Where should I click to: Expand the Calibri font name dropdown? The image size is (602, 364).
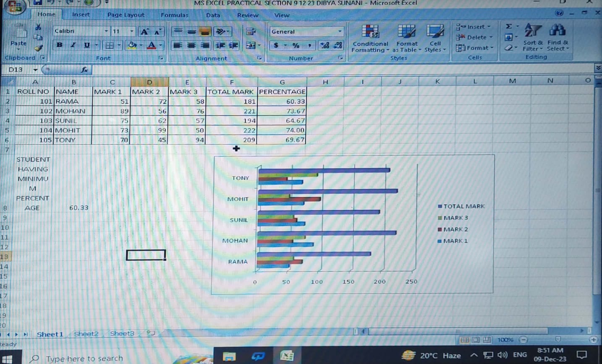pos(106,31)
